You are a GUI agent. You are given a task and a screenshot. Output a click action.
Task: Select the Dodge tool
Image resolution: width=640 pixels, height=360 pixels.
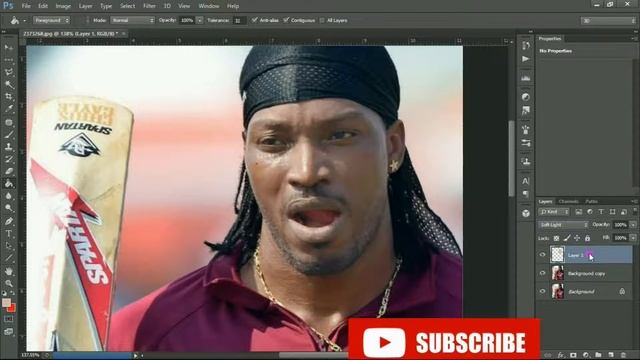pos(9,208)
